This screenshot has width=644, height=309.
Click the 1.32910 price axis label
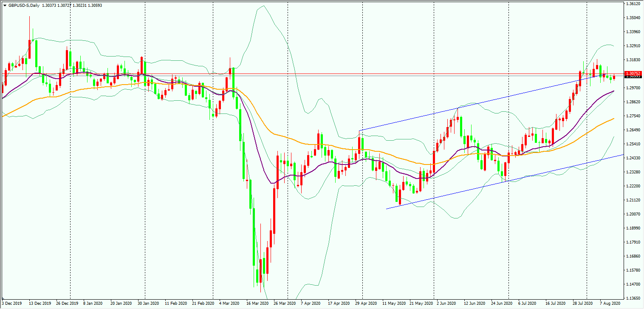click(633, 46)
